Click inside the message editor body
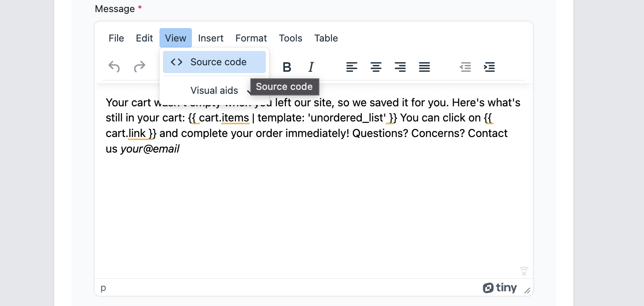 pos(314,207)
